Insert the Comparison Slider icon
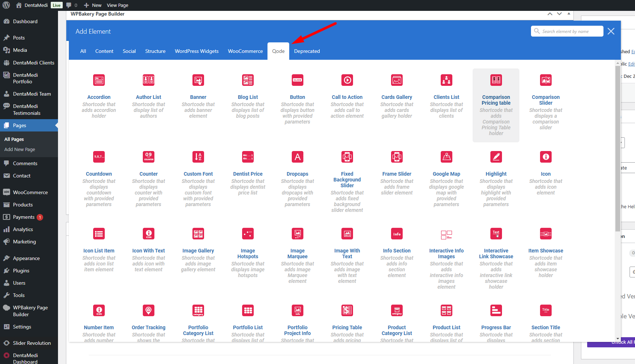The width and height of the screenshot is (635, 364). pos(546,80)
